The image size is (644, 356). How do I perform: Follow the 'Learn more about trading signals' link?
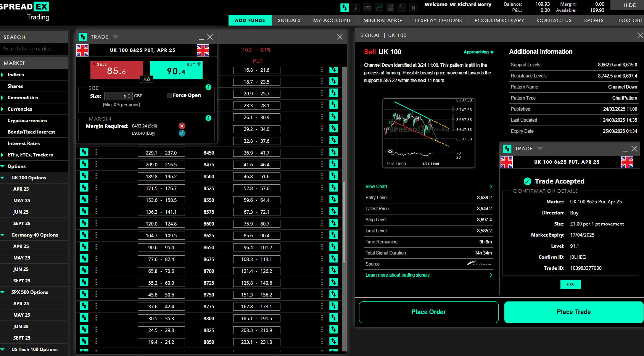tap(397, 275)
